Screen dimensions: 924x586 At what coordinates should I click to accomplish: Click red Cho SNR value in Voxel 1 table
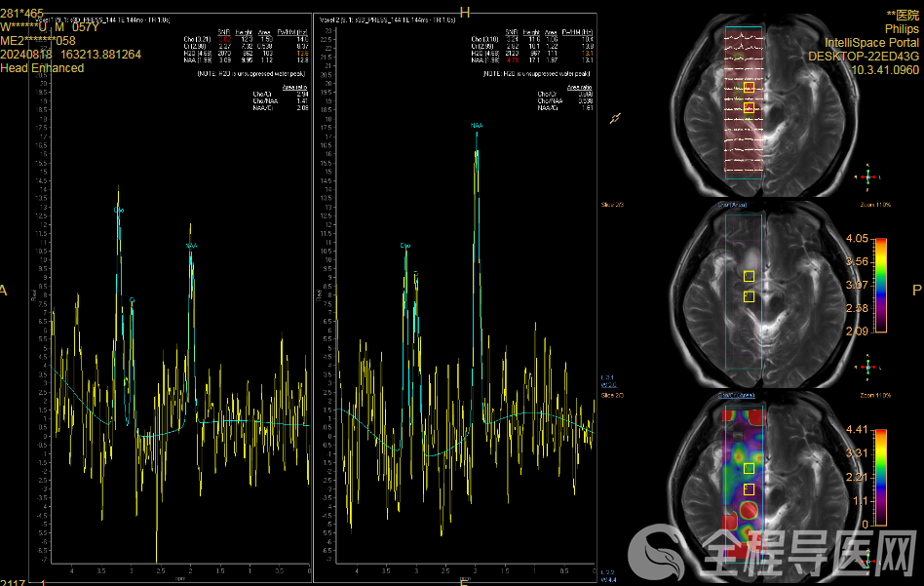224,40
